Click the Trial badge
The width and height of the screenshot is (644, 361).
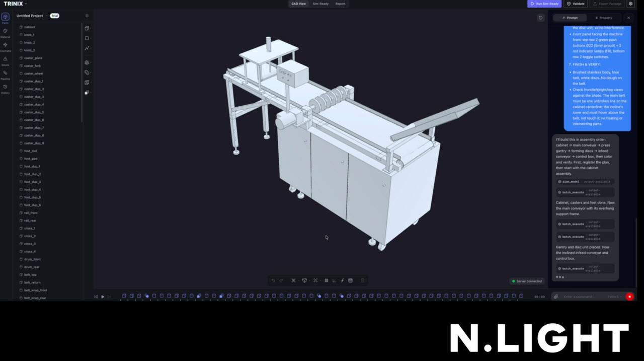[x=54, y=16]
